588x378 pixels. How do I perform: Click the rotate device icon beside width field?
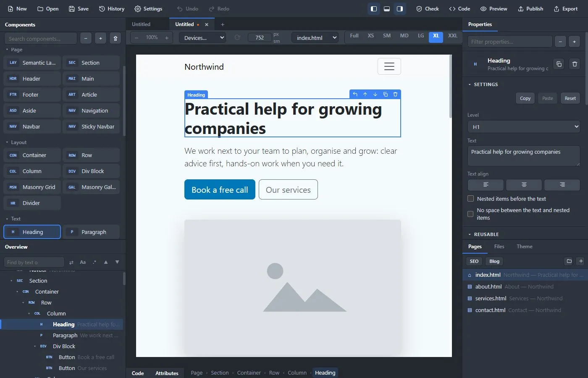(237, 38)
